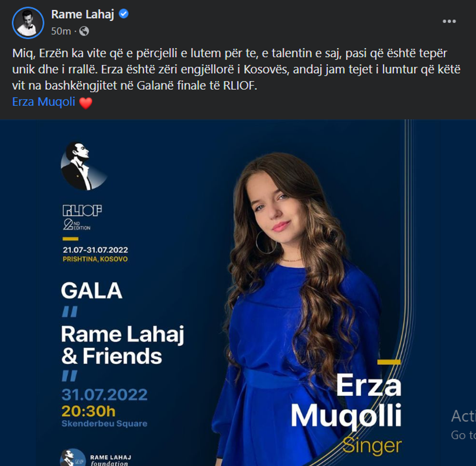The image size is (476, 466).
Task: Click the Skenderbeu Square venue text
Action: click(x=104, y=423)
